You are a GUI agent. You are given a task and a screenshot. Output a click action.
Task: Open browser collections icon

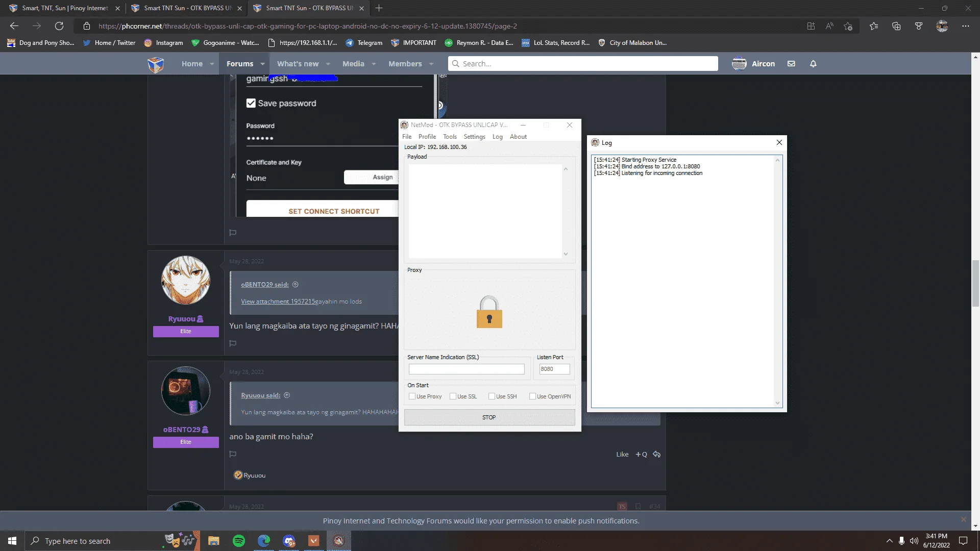[x=896, y=26]
